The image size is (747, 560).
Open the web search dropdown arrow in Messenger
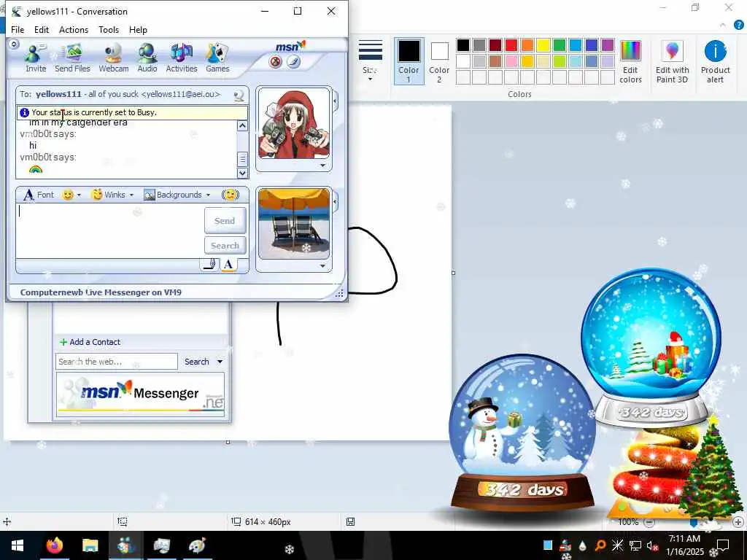pos(220,362)
